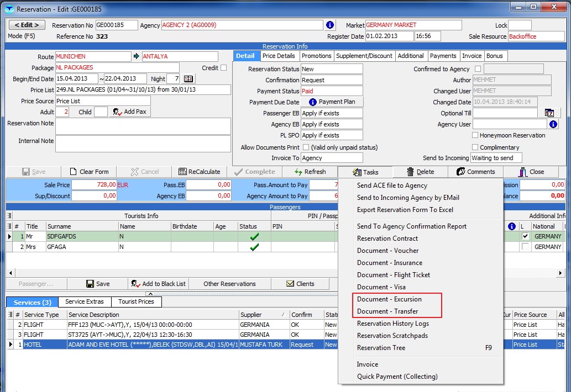
Task: Click the ReCalculate toolbar button
Action: (199, 172)
